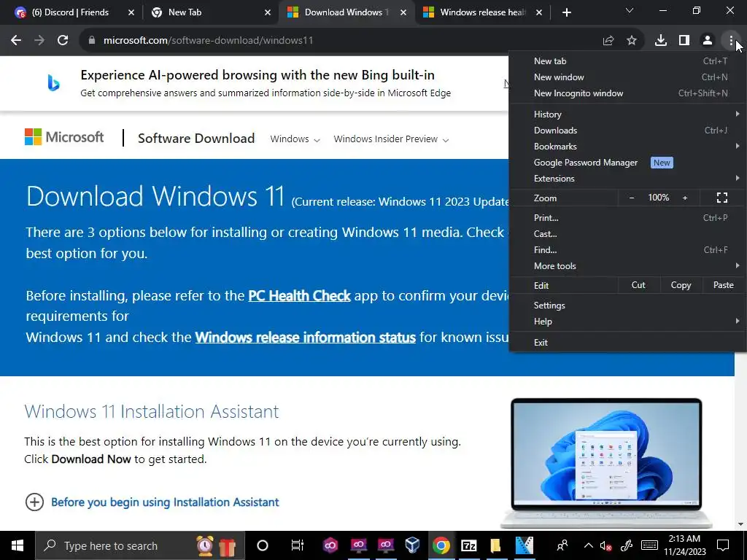Screen dimensions: 747x560
Task: Click the address bar URL
Action: (x=208, y=41)
